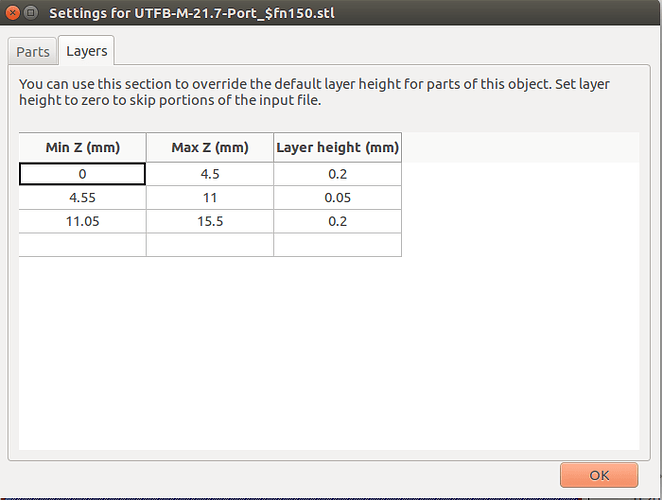Select the Min Z cell containing 0
The image size is (662, 500).
(x=82, y=174)
